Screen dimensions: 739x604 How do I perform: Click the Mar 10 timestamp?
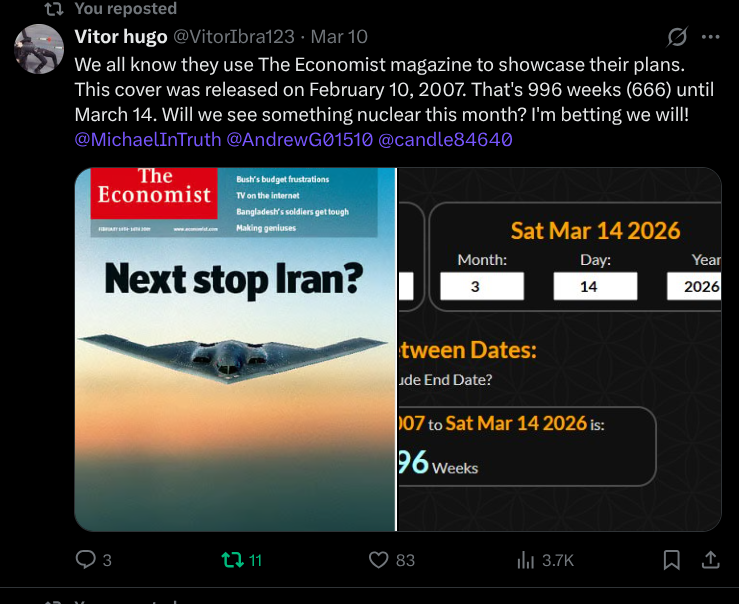tap(339, 37)
